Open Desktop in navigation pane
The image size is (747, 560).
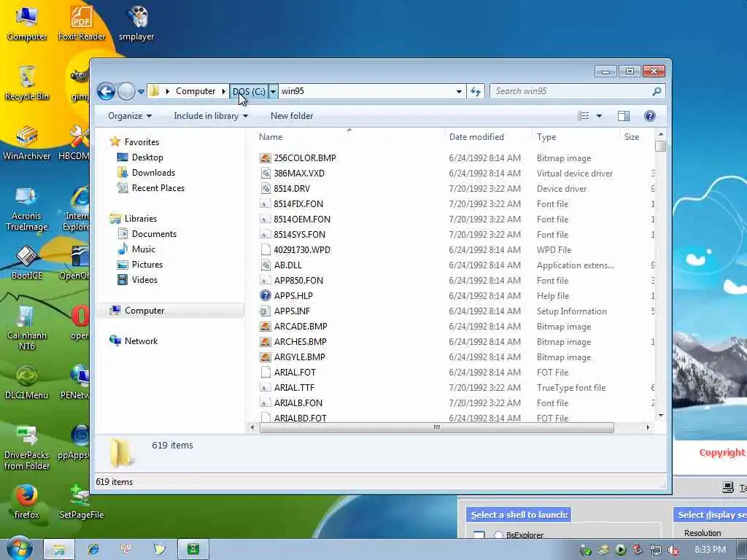click(x=147, y=157)
